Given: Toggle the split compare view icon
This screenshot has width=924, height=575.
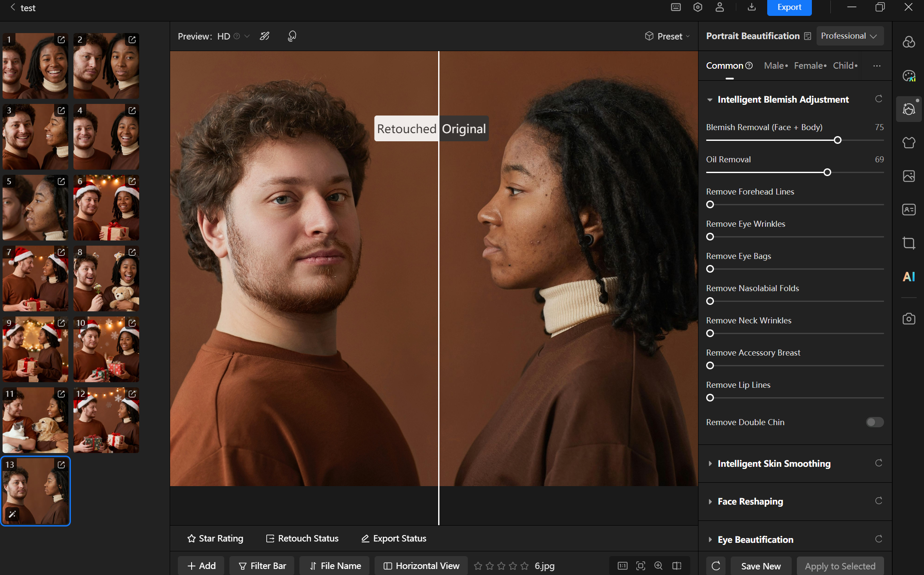Looking at the screenshot, I should tap(677, 566).
